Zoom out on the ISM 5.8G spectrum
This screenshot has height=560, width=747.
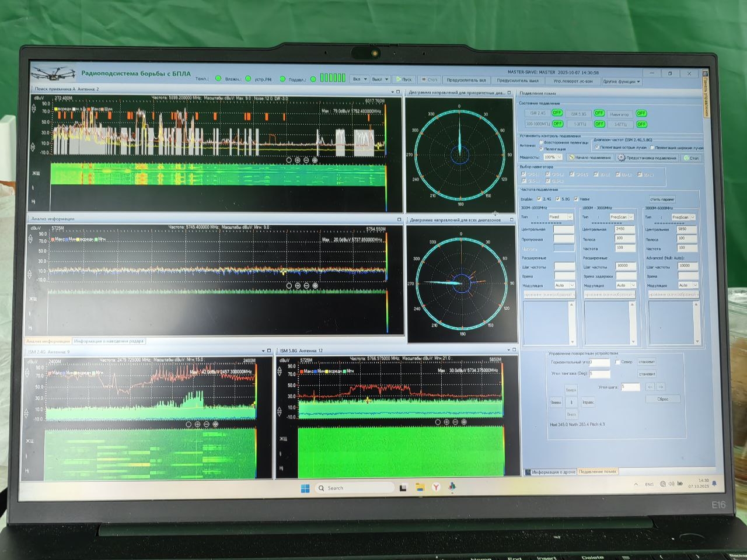click(455, 422)
